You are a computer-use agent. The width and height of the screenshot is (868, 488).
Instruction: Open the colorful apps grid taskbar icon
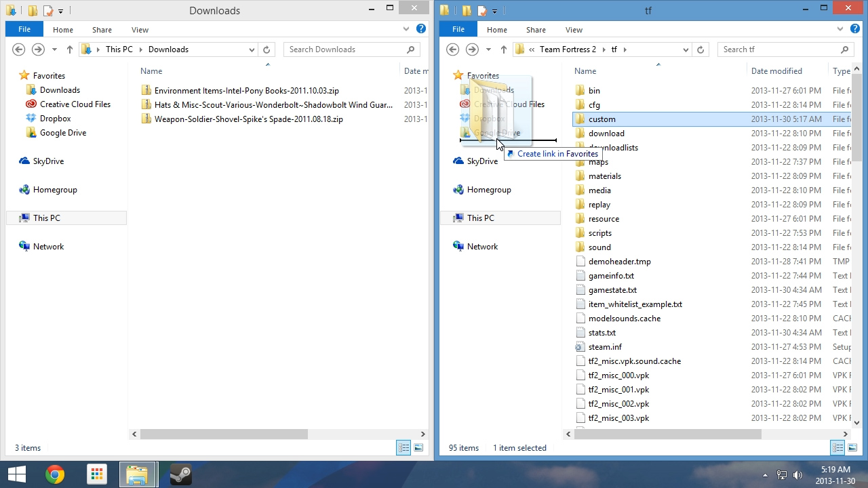(x=97, y=474)
